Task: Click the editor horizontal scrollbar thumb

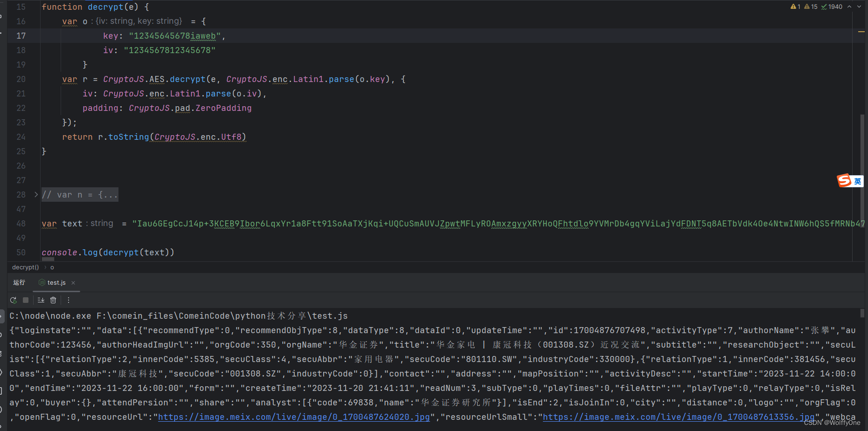Action: point(48,259)
